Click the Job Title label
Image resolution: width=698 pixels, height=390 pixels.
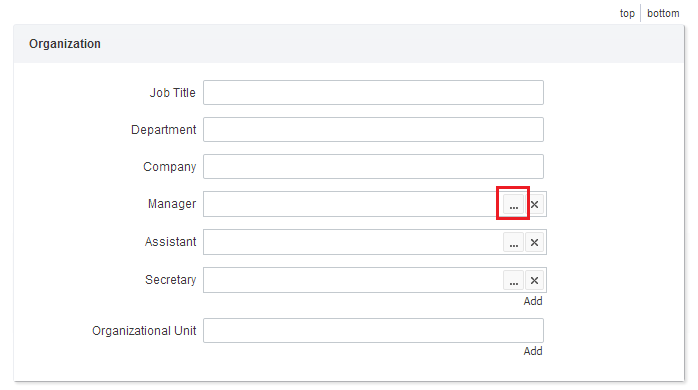[x=172, y=93]
